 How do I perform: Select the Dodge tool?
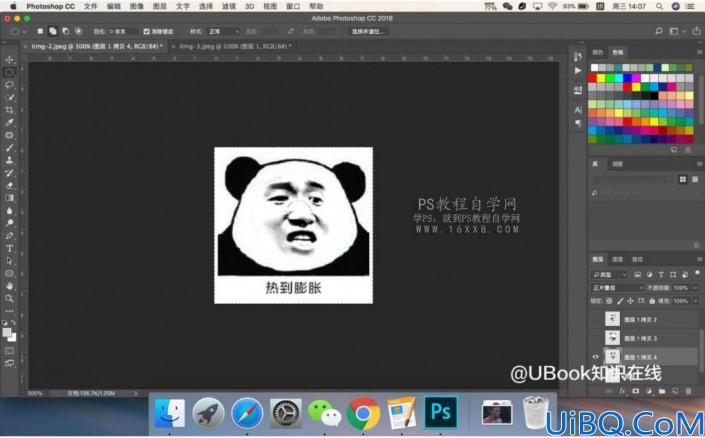pyautogui.click(x=9, y=223)
